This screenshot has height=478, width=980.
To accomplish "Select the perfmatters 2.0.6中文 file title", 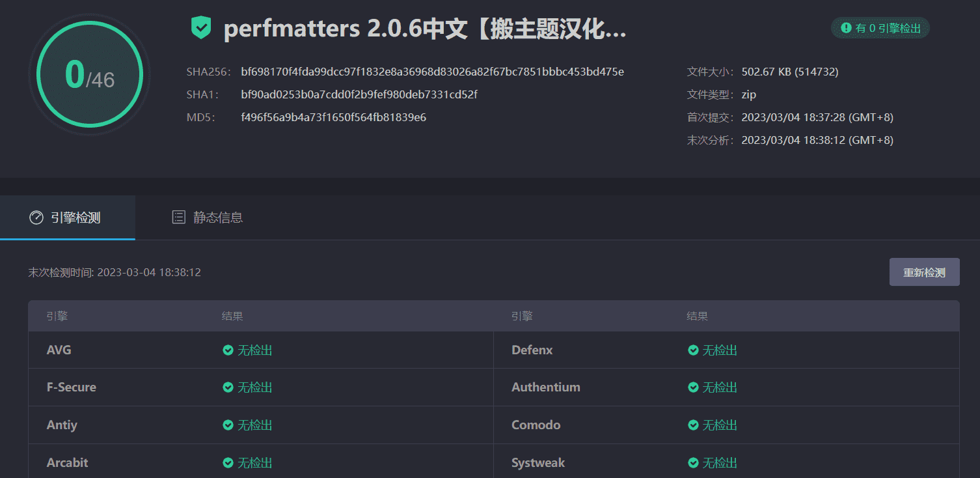I will point(425,29).
